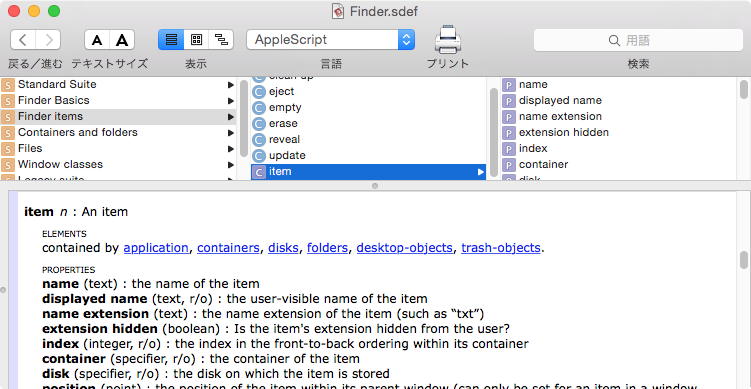Open the folders link
Screen dimensions: 751x389
tap(327, 248)
